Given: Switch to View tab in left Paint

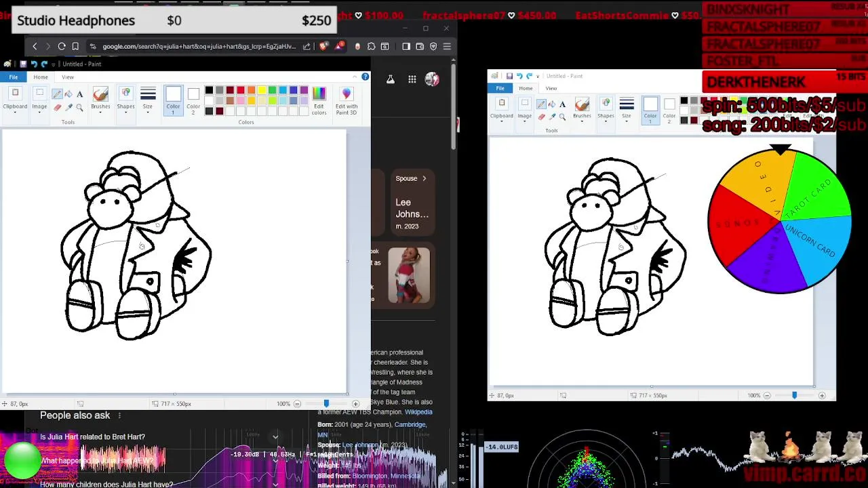Looking at the screenshot, I should point(68,77).
